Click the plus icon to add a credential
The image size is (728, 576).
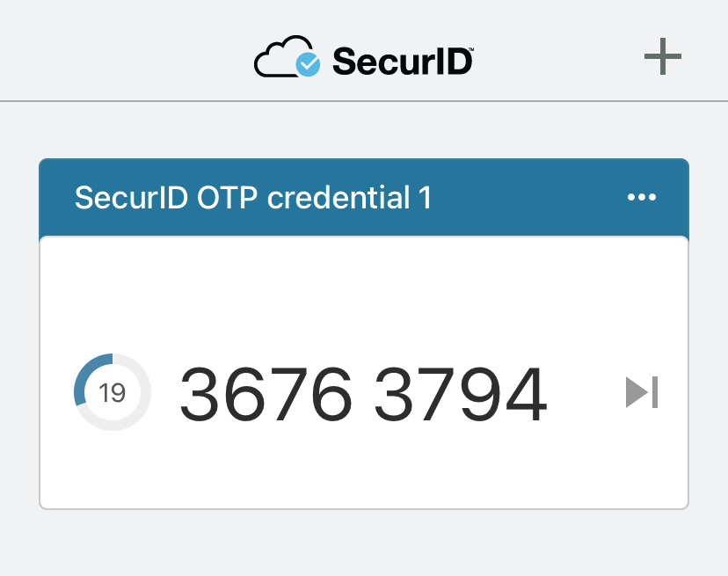(663, 57)
